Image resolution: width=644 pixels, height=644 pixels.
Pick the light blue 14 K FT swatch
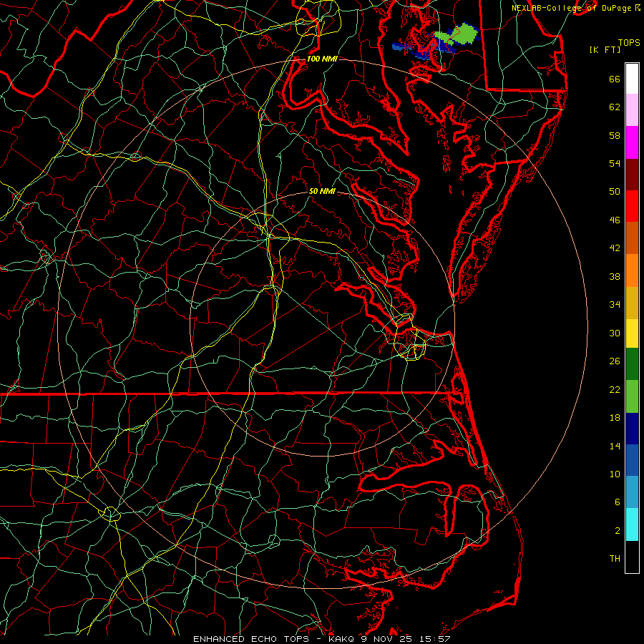coord(632,492)
